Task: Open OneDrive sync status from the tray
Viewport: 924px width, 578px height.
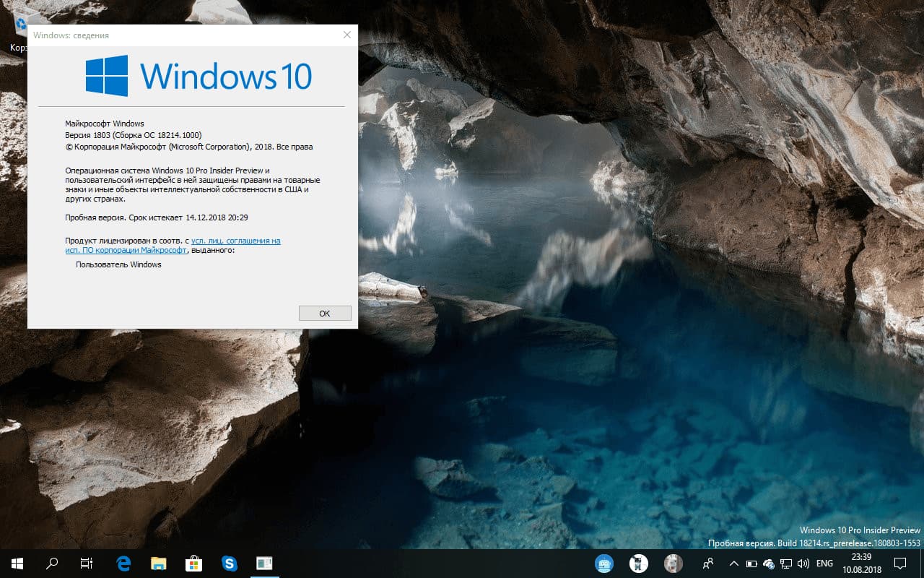Action: tap(768, 563)
